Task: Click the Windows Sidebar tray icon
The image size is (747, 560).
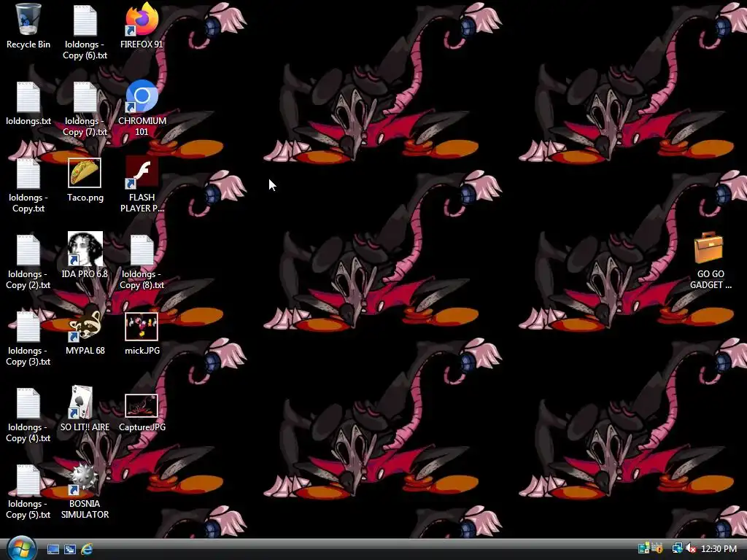Action: [x=643, y=548]
